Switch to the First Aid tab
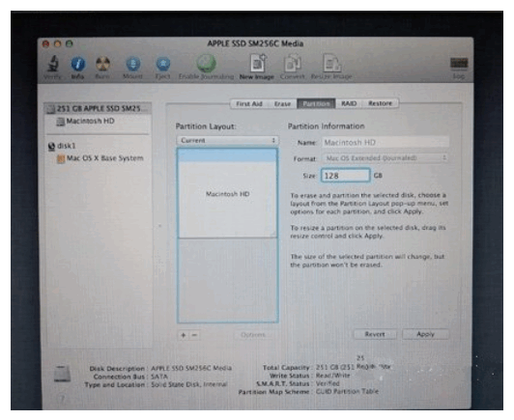514x420 pixels. [249, 104]
